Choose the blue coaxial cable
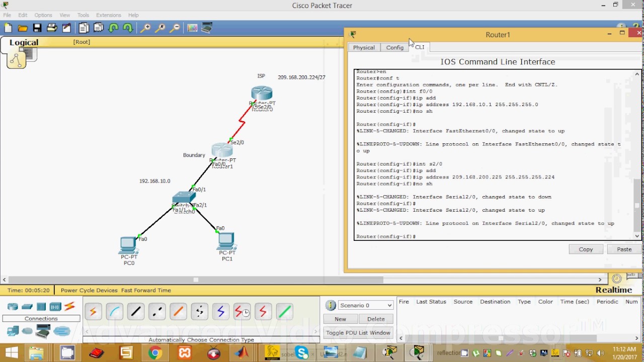This screenshot has width=644, height=362. point(220,312)
